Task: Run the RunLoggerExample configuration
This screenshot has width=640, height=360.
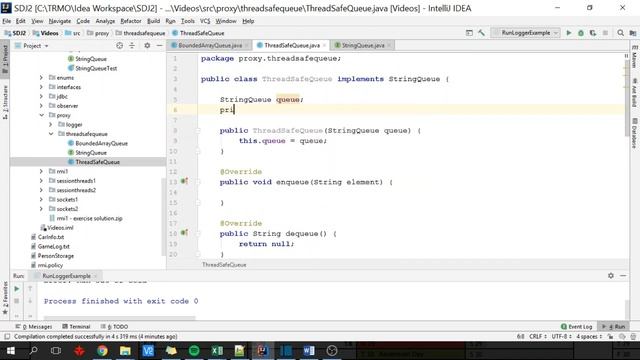Action: (x=569, y=33)
